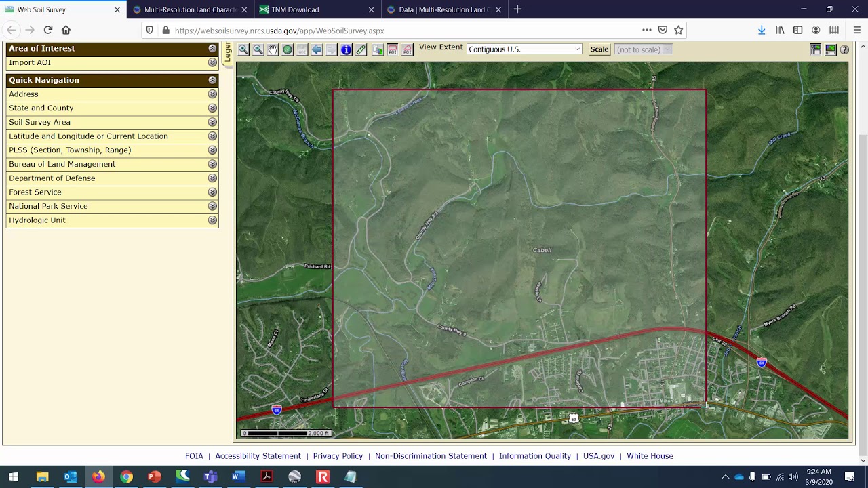Image resolution: width=868 pixels, height=488 pixels.
Task: Reload the current page
Action: 48,30
